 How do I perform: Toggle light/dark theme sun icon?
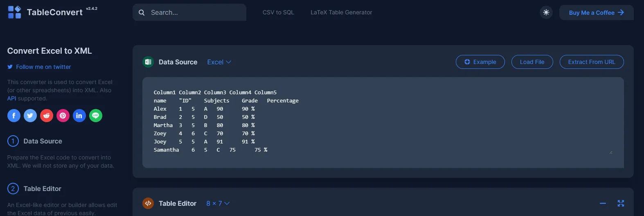click(x=546, y=13)
